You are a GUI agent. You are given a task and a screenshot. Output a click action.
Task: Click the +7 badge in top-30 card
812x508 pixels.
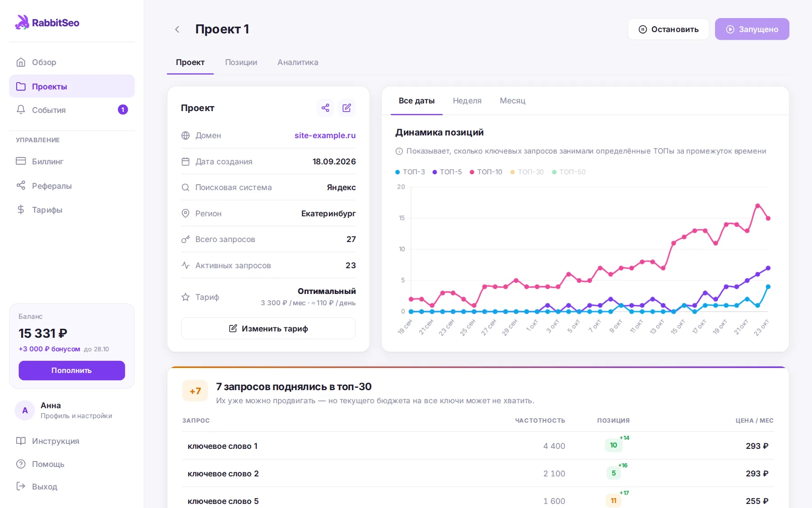click(x=195, y=391)
